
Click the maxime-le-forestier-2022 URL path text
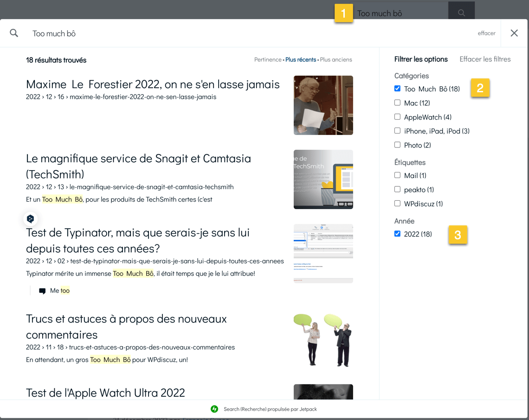pyautogui.click(x=143, y=97)
